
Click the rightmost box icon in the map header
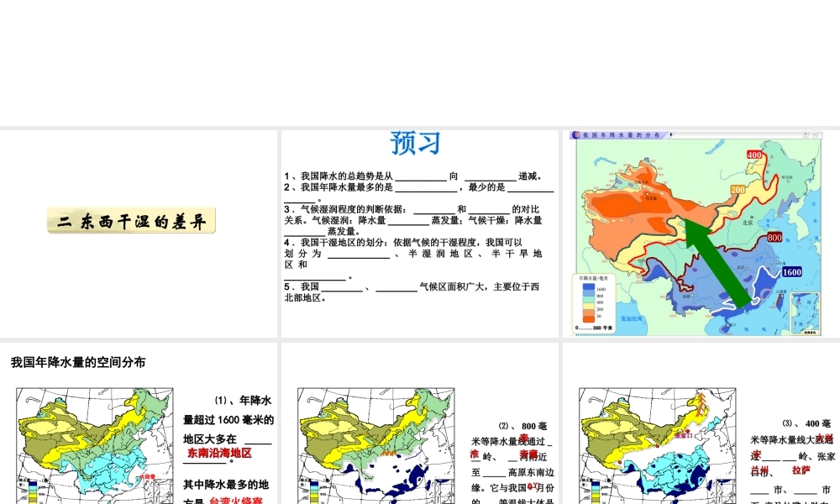click(816, 135)
